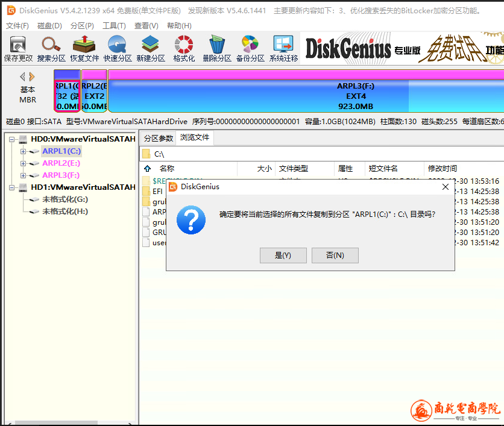Select HD1:VMwareVirtualSATAH disk label in the tree

83,187
